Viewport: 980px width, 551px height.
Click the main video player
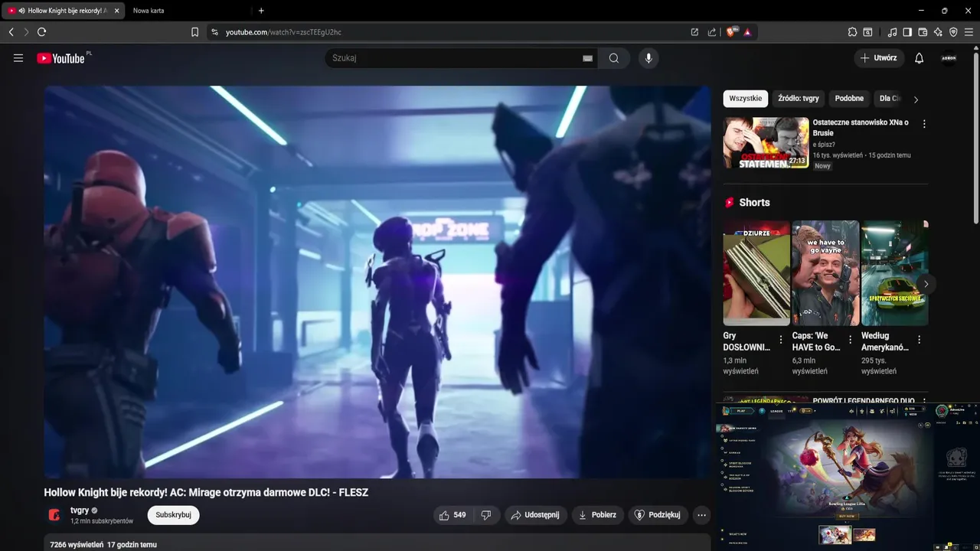377,282
